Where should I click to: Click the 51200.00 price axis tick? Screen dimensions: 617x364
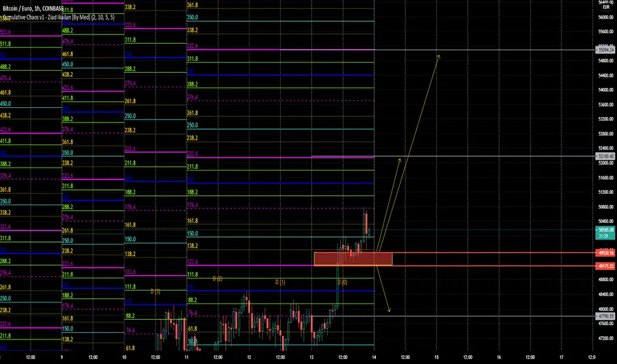tap(606, 192)
